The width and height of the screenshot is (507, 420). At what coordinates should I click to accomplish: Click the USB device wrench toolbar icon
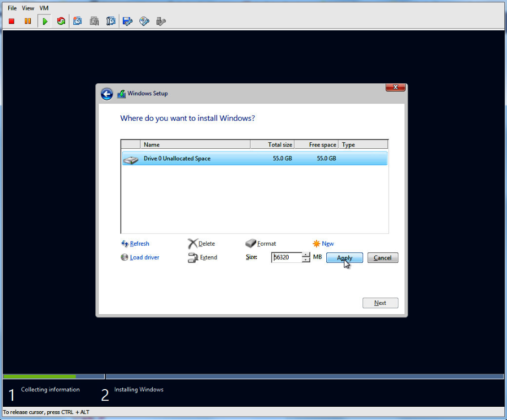tap(161, 21)
